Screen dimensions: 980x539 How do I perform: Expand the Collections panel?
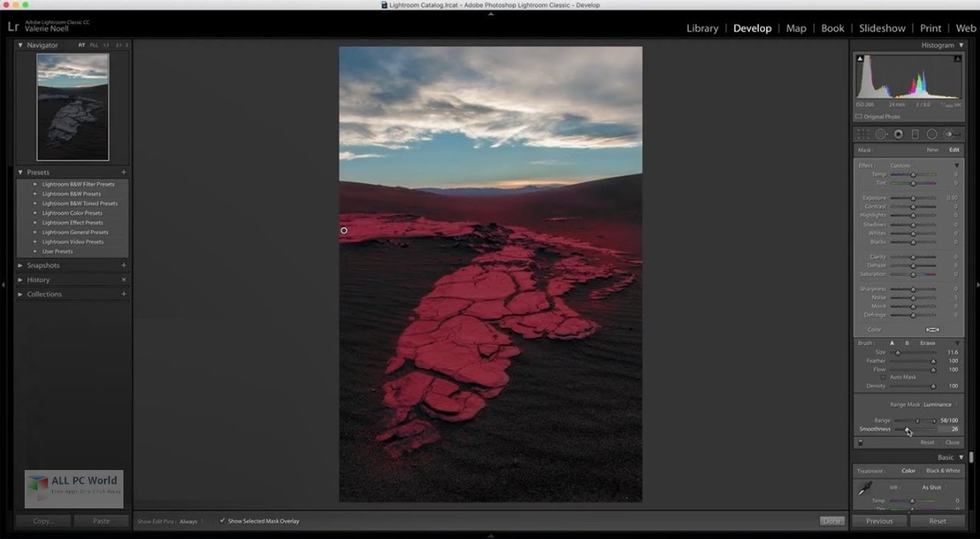coord(20,294)
